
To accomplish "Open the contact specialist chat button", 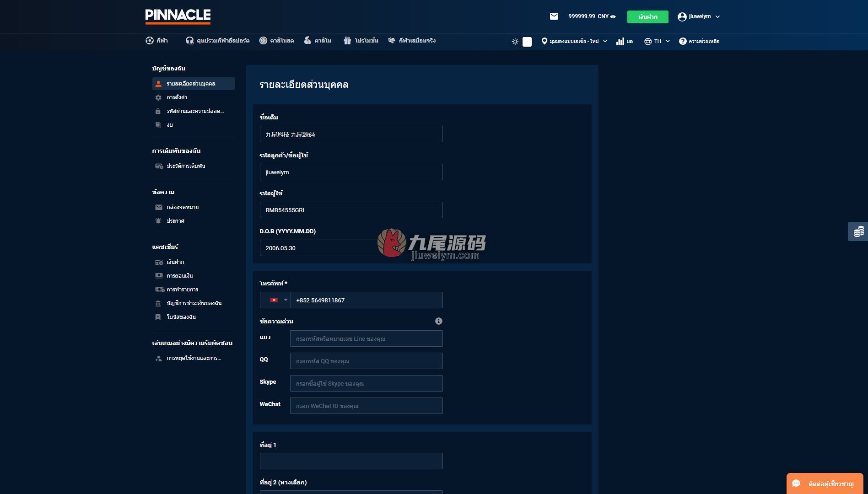I will [825, 483].
